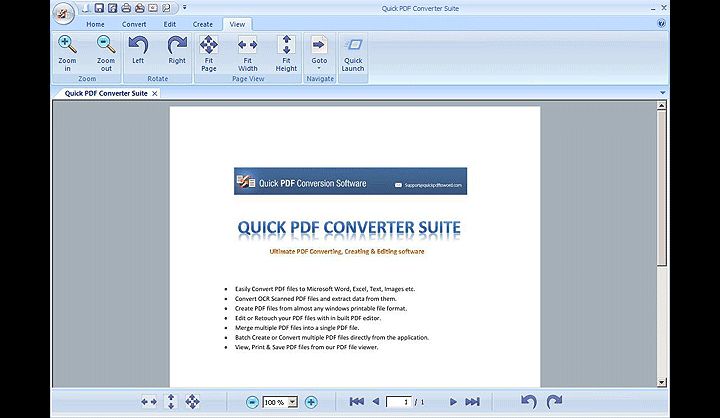Click Fit Width in the ribbon
The width and height of the screenshot is (720, 418).
pyautogui.click(x=248, y=53)
